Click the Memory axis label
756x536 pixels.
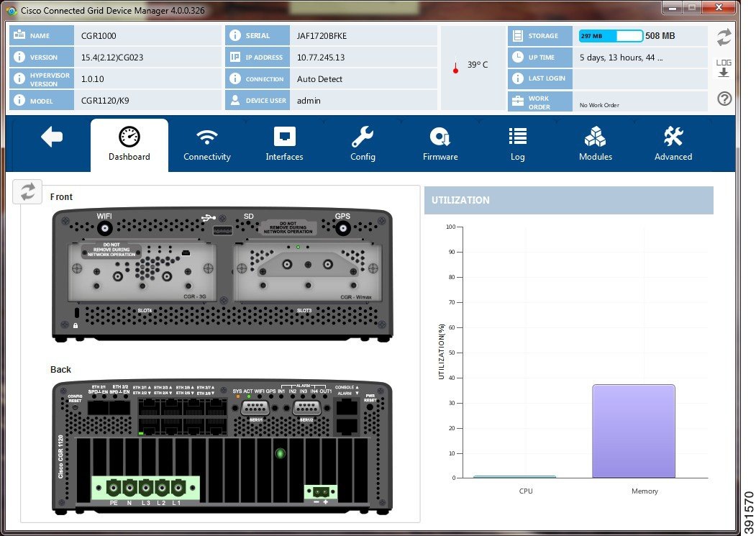tap(645, 491)
